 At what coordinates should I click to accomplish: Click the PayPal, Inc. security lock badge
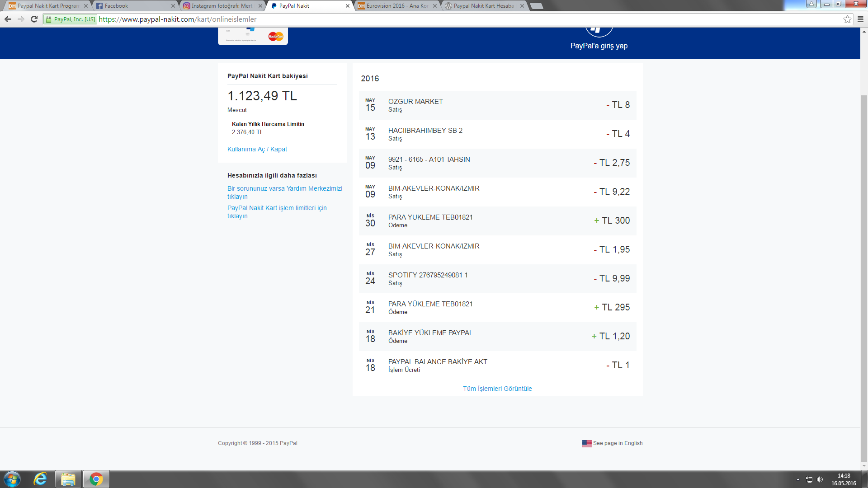[x=70, y=19]
